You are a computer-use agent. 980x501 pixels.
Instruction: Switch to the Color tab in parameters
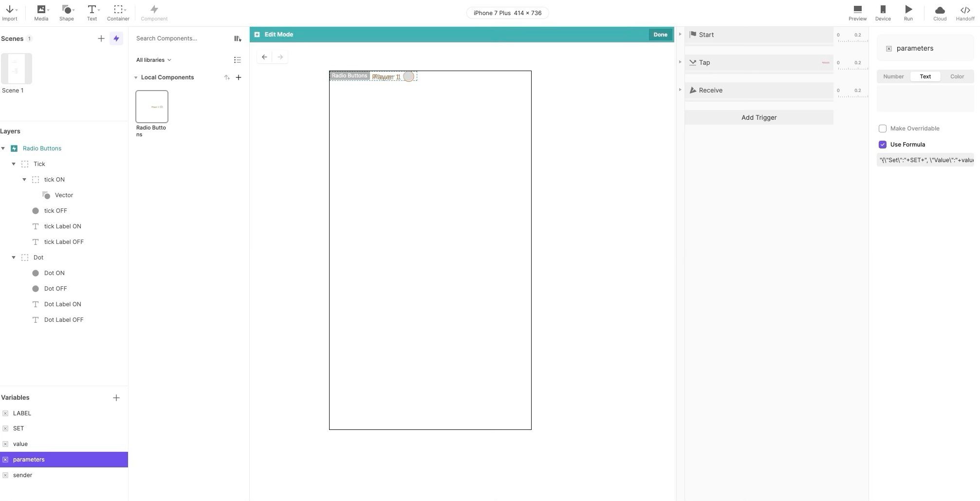coord(957,76)
